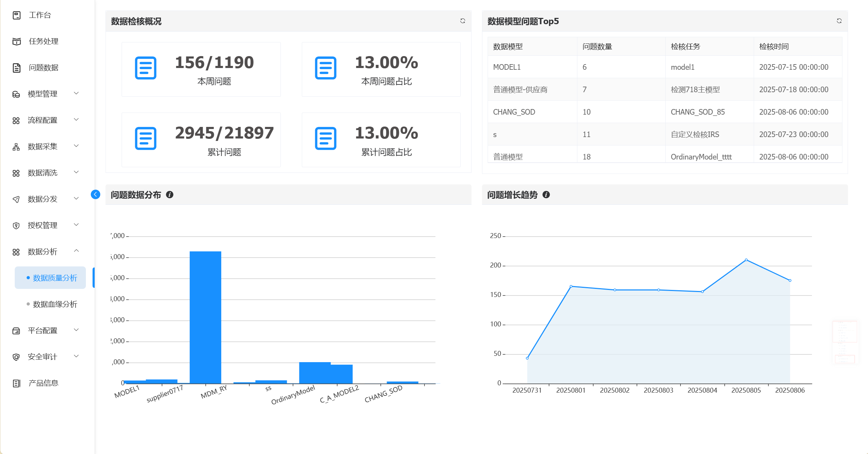The width and height of the screenshot is (868, 454).
Task: Click the 累计问题占比 document icon
Action: pyautogui.click(x=325, y=138)
